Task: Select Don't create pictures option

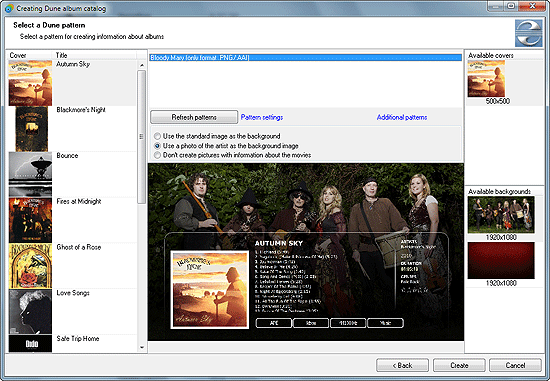Action: (233, 155)
